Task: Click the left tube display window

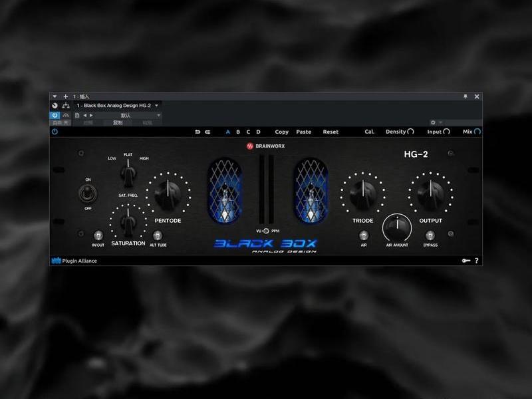Action: (225, 191)
